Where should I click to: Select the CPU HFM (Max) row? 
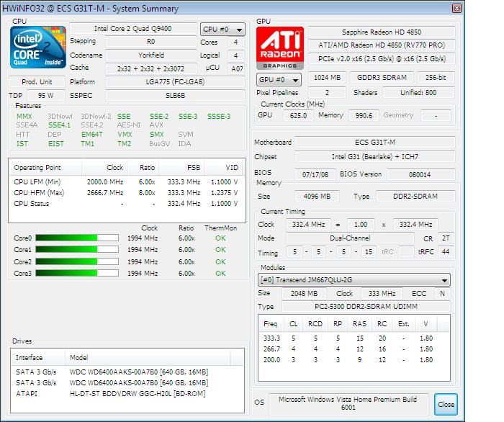pyautogui.click(x=126, y=193)
